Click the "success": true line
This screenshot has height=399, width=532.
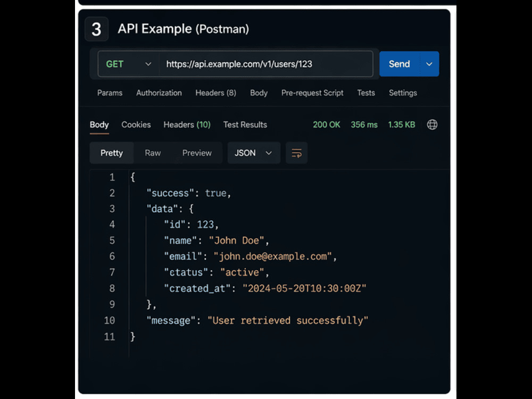[x=189, y=193]
